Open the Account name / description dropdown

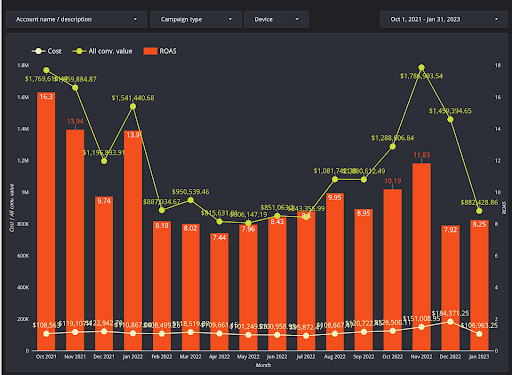coord(76,19)
